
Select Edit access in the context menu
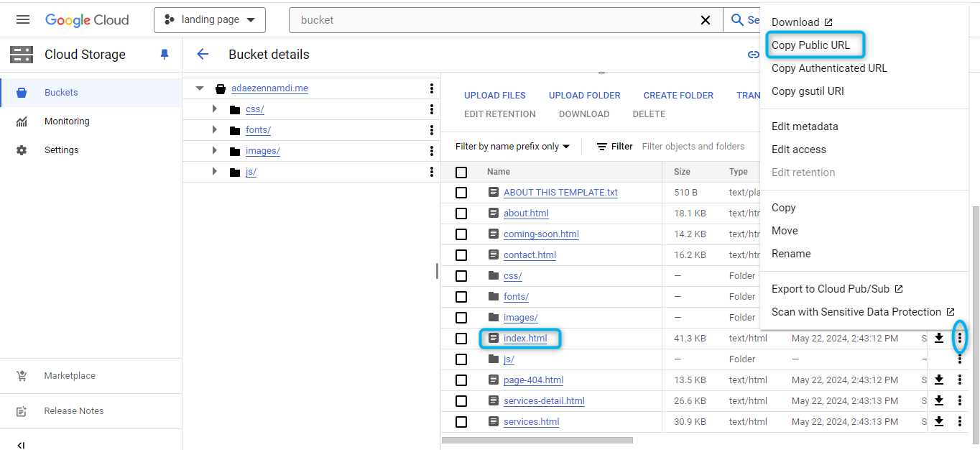click(798, 150)
